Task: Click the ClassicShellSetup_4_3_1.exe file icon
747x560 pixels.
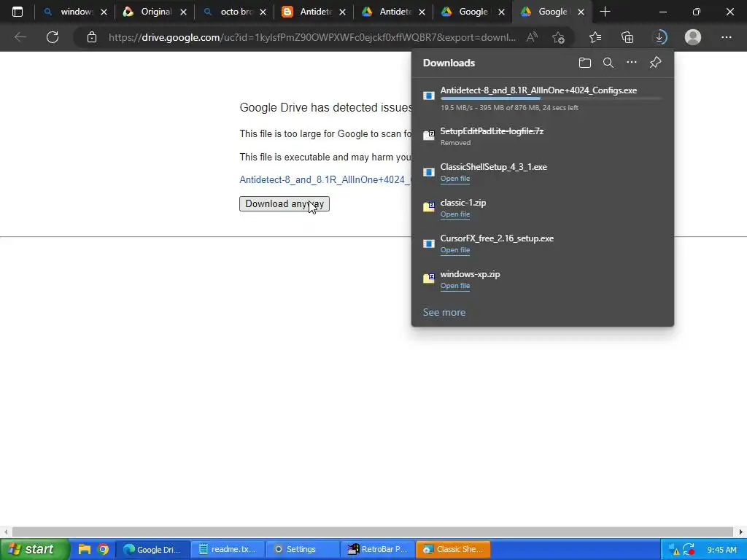Action: (429, 172)
